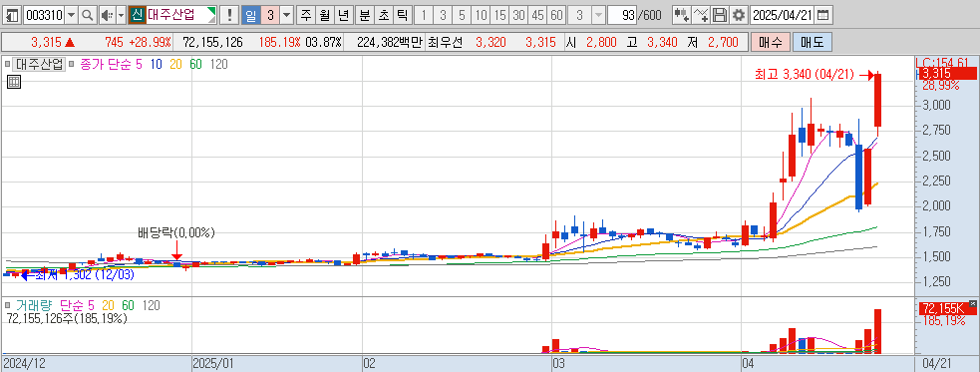The width and height of the screenshot is (980, 372).
Task: Click the date field 2025/04/21
Action: (783, 15)
